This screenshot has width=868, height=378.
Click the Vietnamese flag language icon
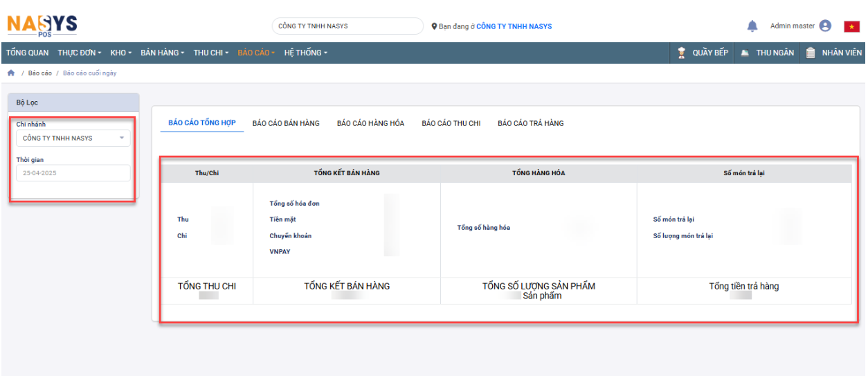pos(851,26)
